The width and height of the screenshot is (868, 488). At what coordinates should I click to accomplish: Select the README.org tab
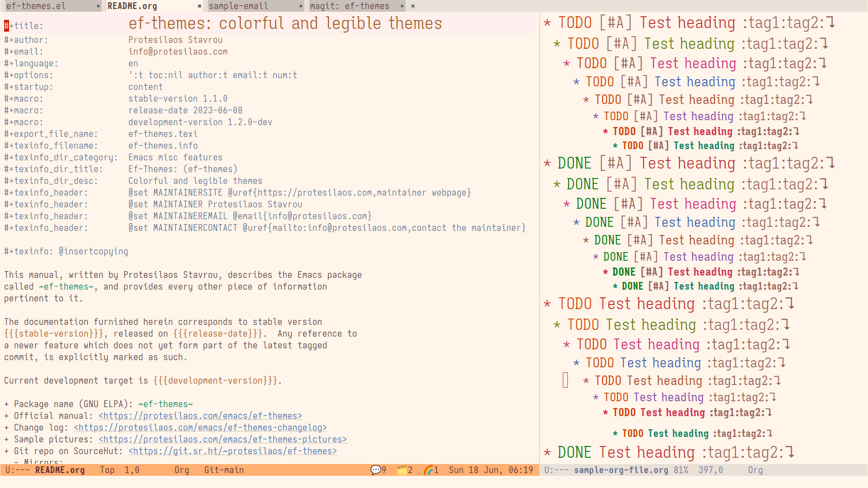point(132,6)
